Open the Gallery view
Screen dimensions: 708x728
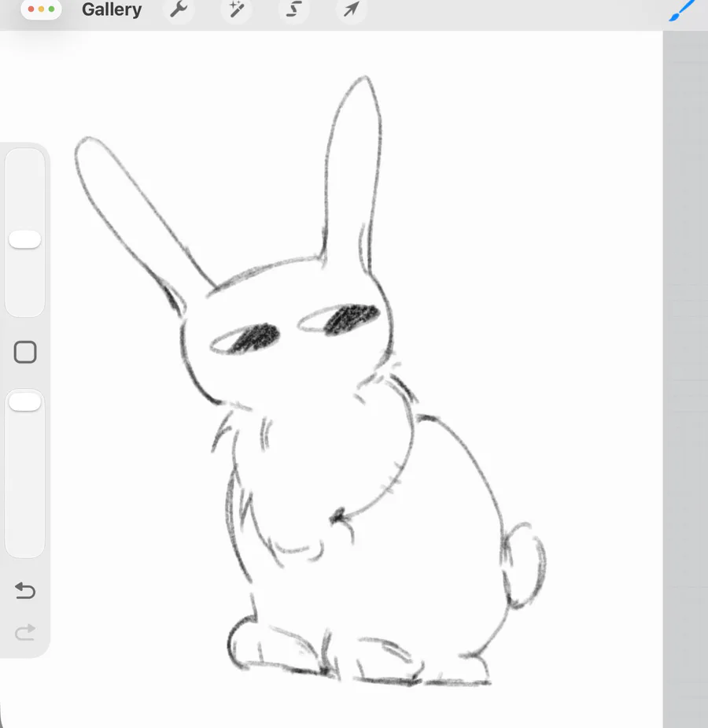pos(112,9)
